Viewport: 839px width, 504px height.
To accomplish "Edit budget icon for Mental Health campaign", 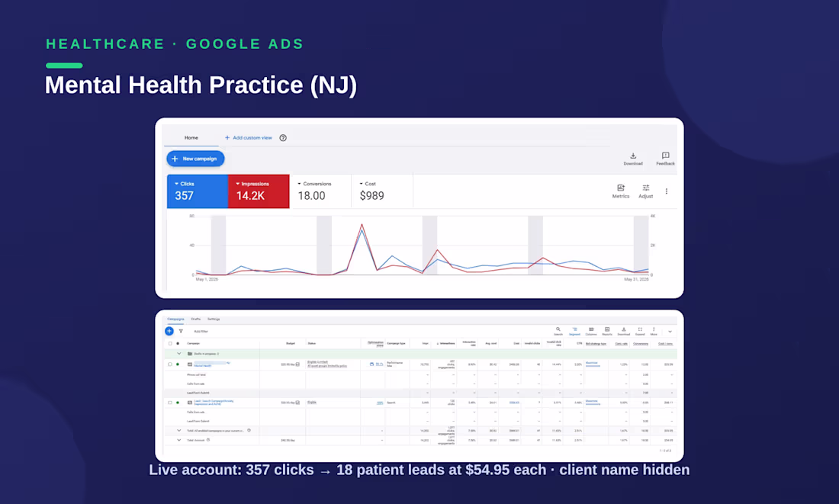I will [297, 364].
